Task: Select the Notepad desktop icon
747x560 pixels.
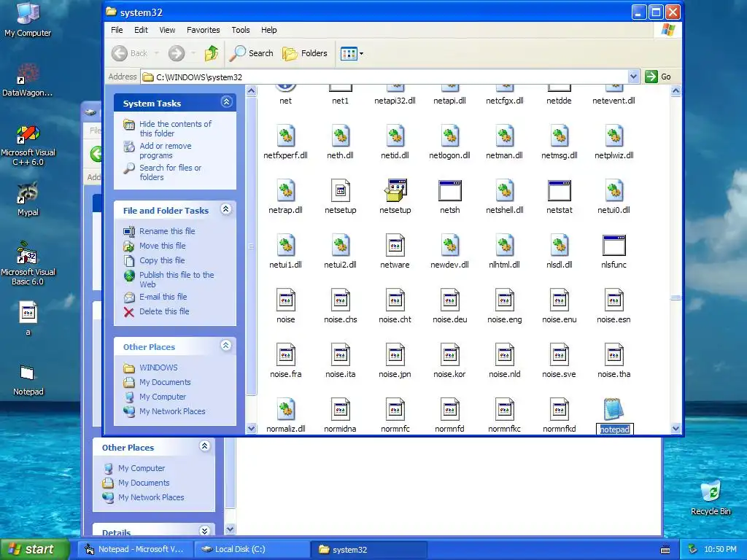Action: tap(28, 379)
